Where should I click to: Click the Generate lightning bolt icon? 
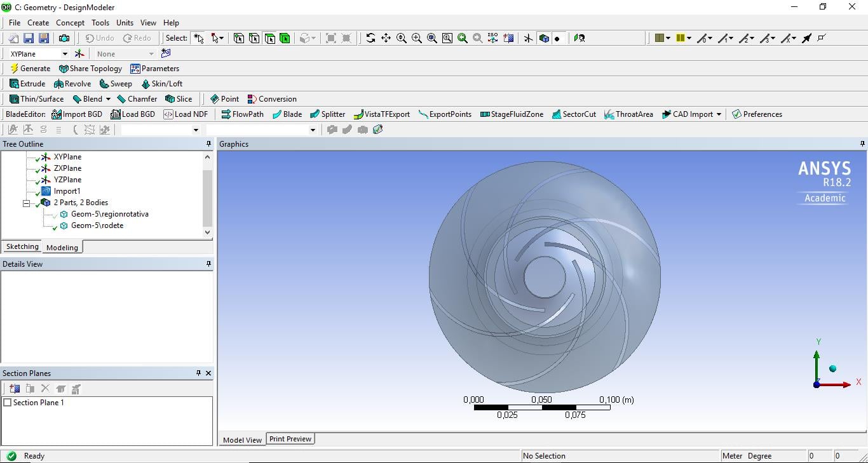click(x=14, y=69)
